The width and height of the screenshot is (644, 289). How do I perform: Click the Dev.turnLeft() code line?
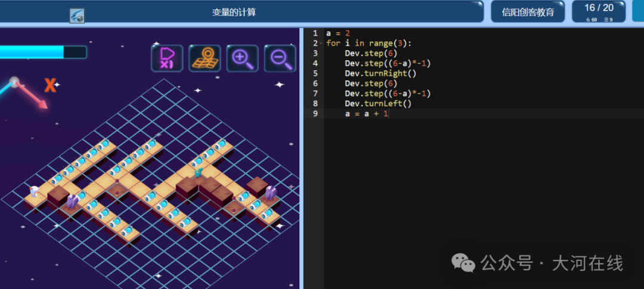[378, 104]
